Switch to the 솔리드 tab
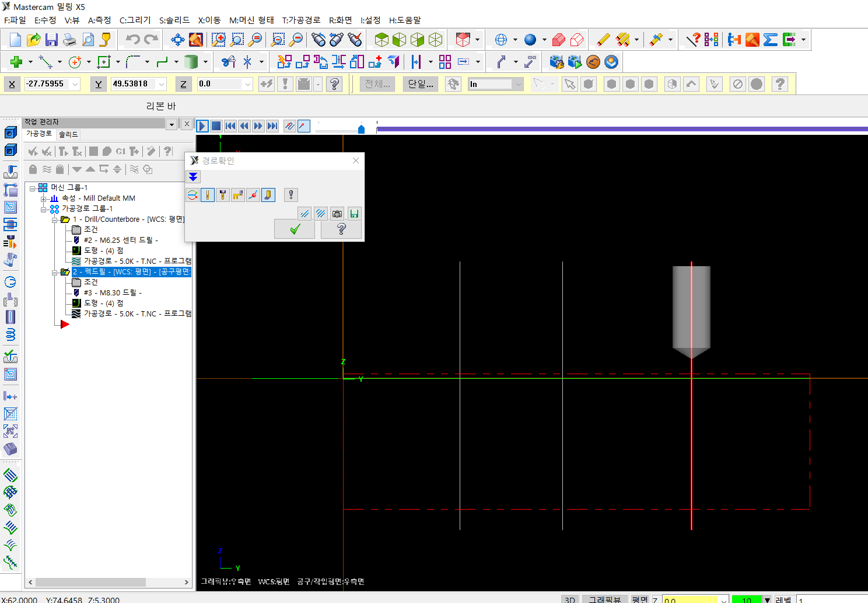 click(68, 134)
